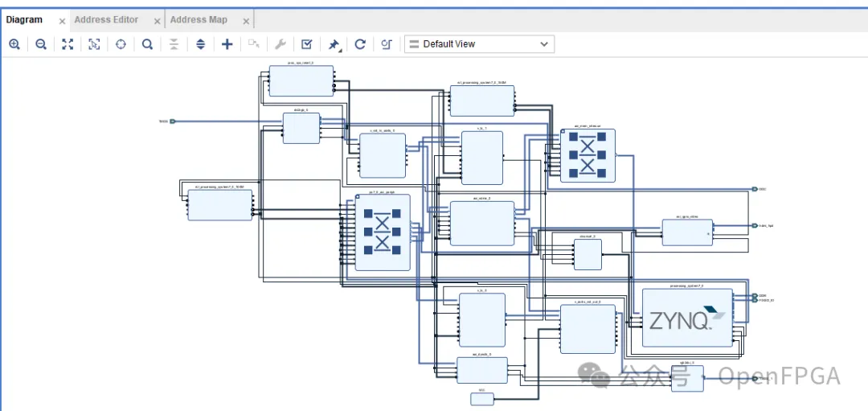The width and height of the screenshot is (868, 411).
Task: Click the Zoom Fit icon
Action: coord(68,44)
